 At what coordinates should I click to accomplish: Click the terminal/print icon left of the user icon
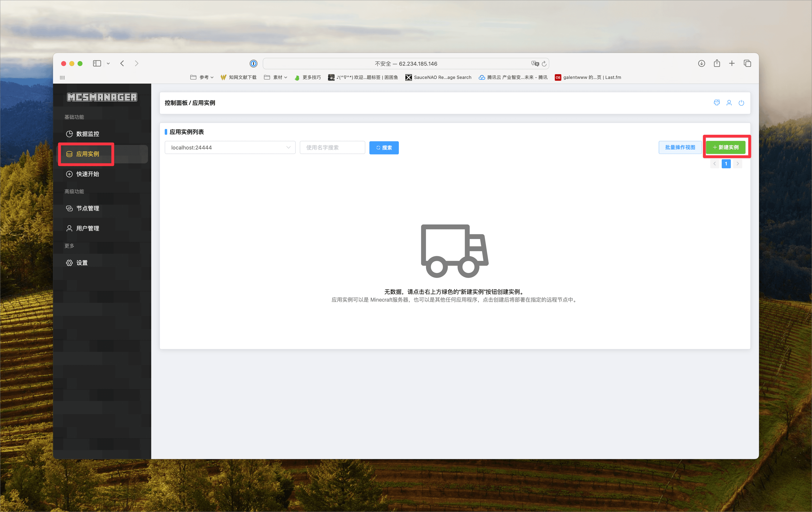pos(717,103)
